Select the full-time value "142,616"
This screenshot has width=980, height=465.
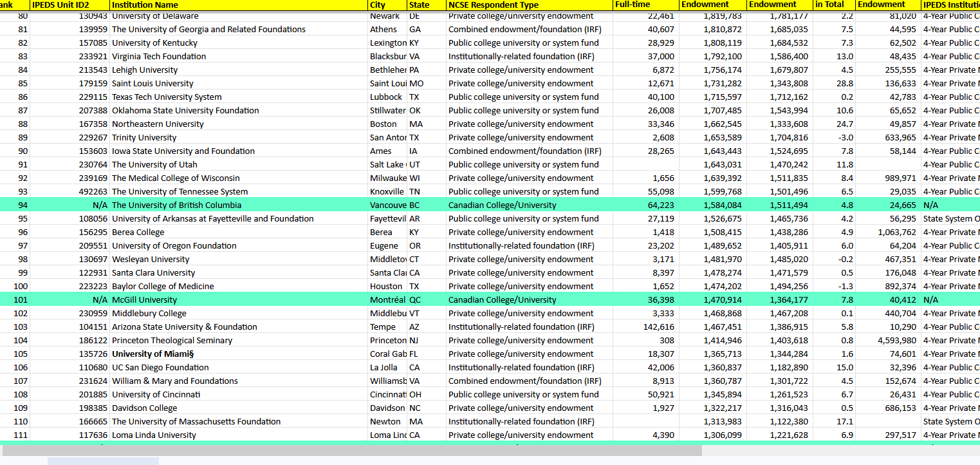[x=647, y=327]
